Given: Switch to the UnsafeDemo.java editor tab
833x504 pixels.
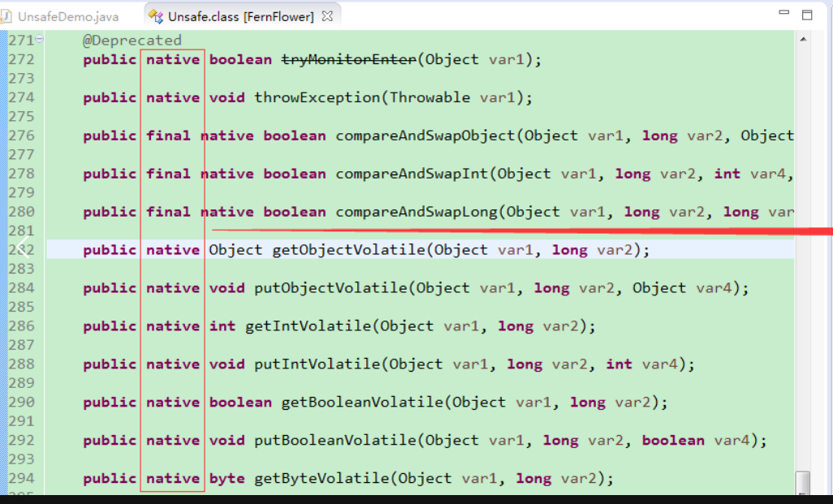Looking at the screenshot, I should [67, 15].
